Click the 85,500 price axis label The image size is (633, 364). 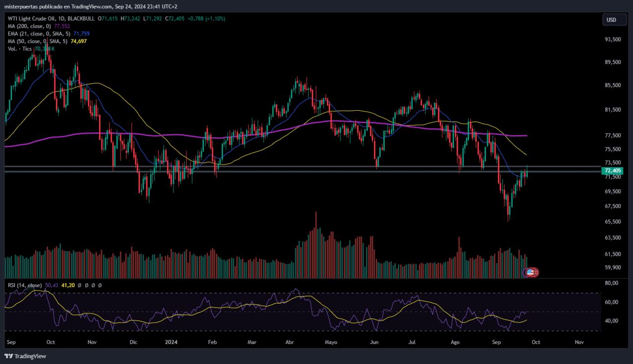coord(613,85)
